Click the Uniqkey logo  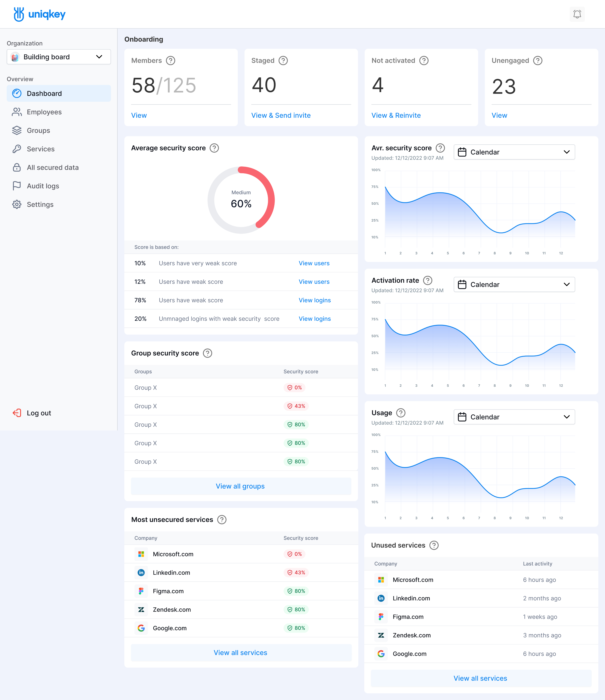(39, 14)
